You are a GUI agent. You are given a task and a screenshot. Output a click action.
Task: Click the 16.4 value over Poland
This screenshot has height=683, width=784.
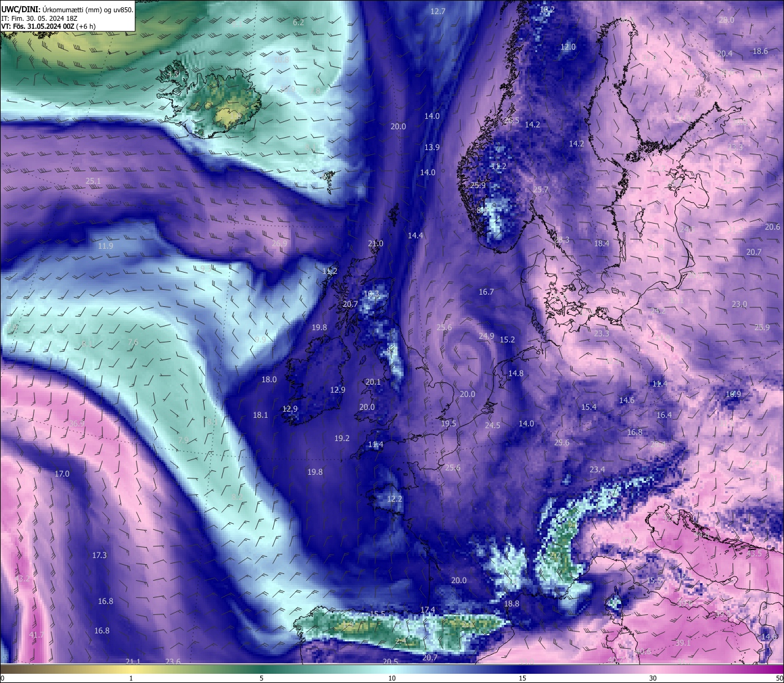pyautogui.click(x=664, y=415)
